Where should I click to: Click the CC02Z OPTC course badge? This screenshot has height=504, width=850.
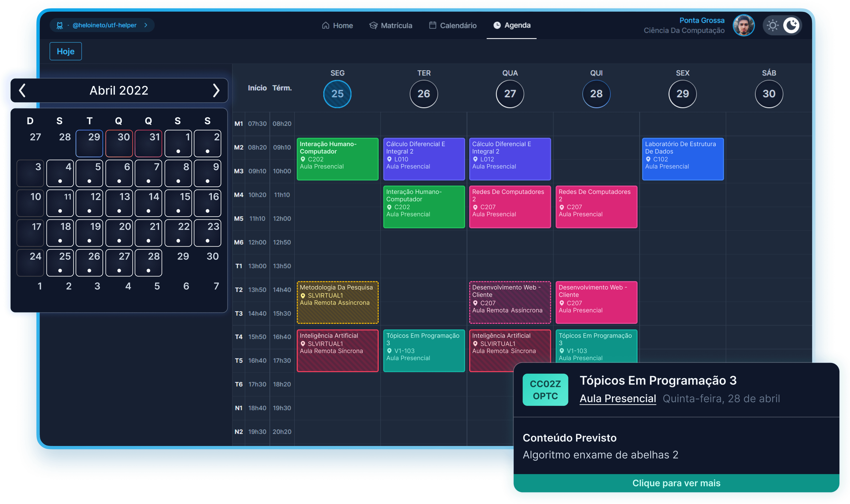pyautogui.click(x=545, y=390)
